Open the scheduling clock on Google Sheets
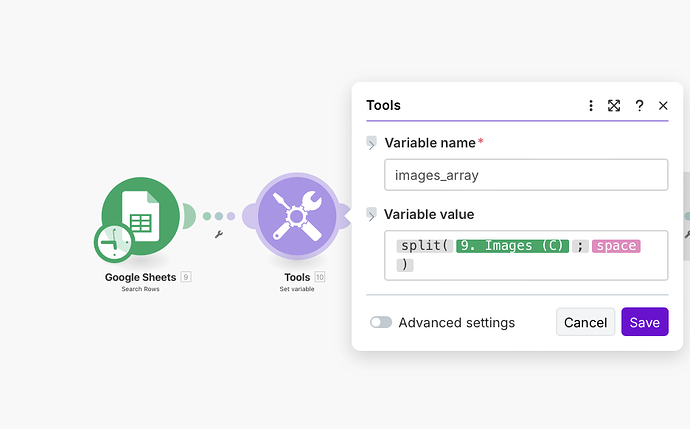The image size is (690, 429). click(x=113, y=243)
